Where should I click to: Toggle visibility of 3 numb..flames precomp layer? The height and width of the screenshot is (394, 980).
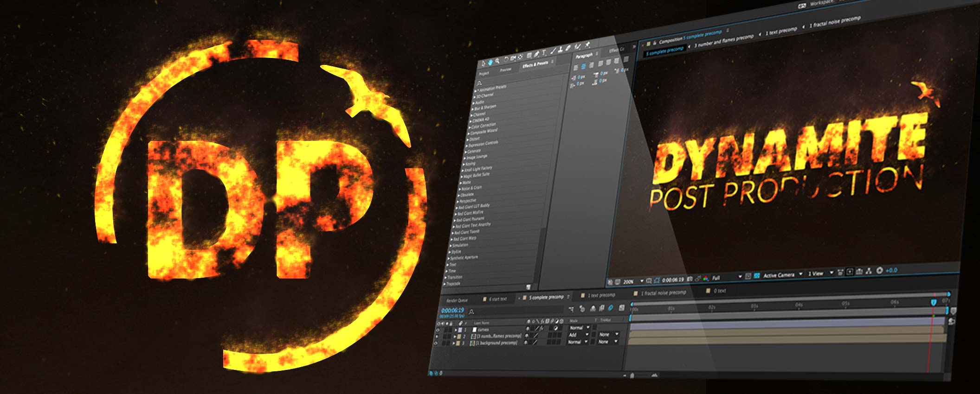click(x=437, y=337)
